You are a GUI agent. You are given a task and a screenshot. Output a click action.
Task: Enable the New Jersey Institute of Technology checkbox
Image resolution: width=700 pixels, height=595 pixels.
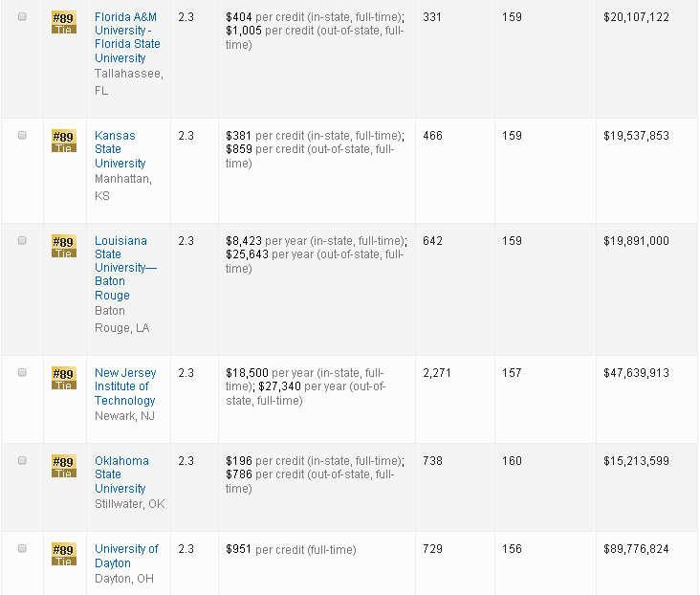22,372
